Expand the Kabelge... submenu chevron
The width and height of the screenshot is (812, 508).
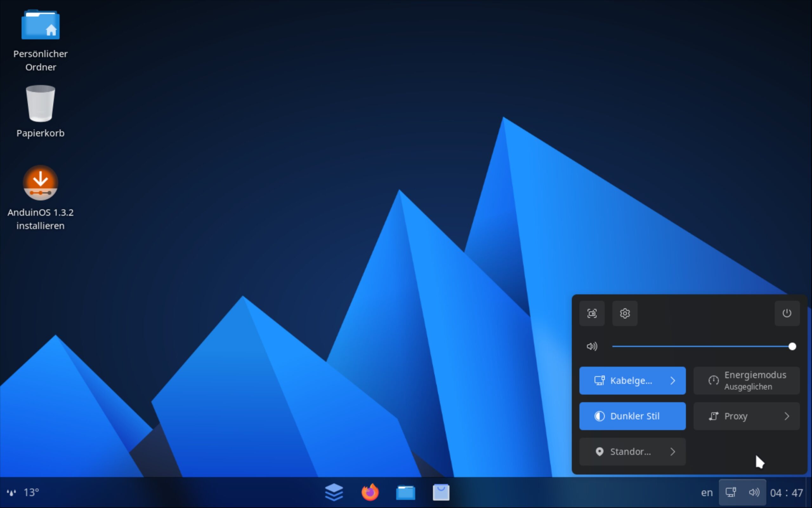(x=673, y=380)
